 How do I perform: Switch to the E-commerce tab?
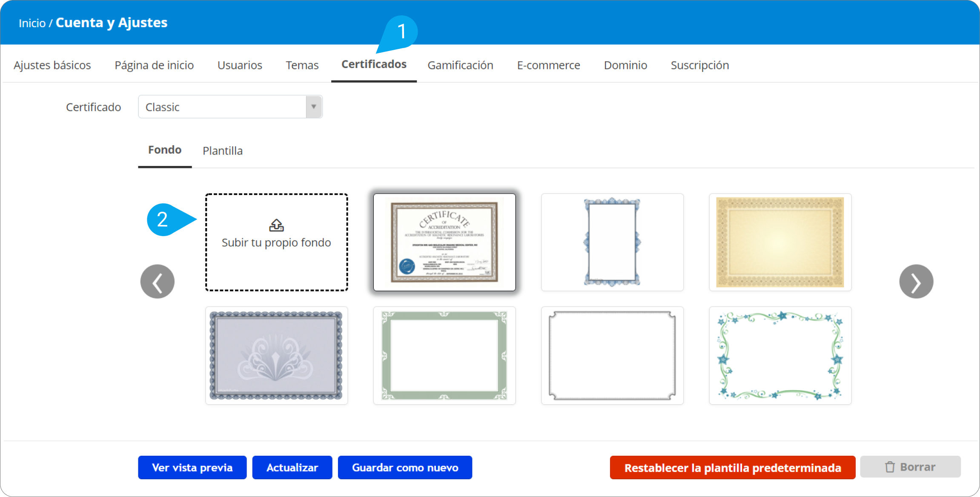(548, 65)
